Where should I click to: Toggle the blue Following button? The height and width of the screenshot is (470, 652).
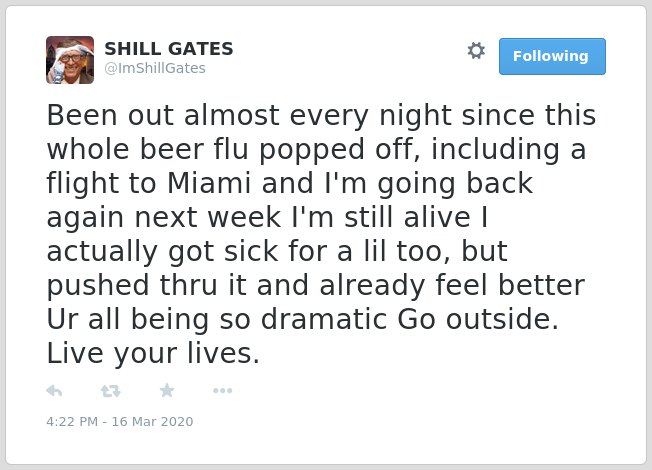552,57
